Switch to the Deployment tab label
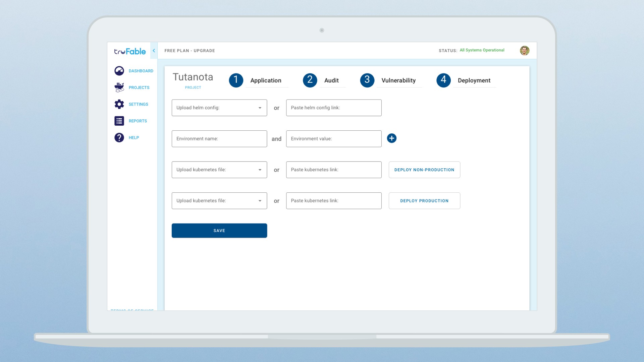Screen dimensions: 644x362 pos(474,80)
